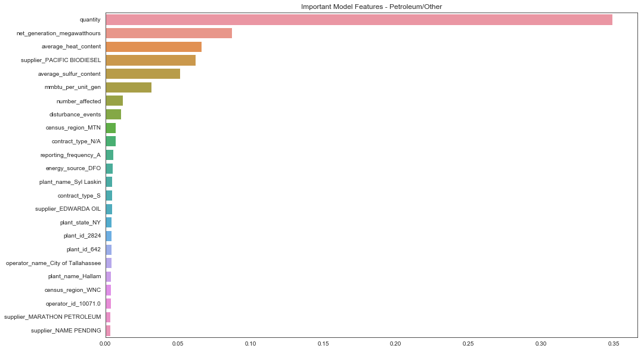Click the x-axis tick label 0.15
Screen dimensions: 644x351
(323, 344)
